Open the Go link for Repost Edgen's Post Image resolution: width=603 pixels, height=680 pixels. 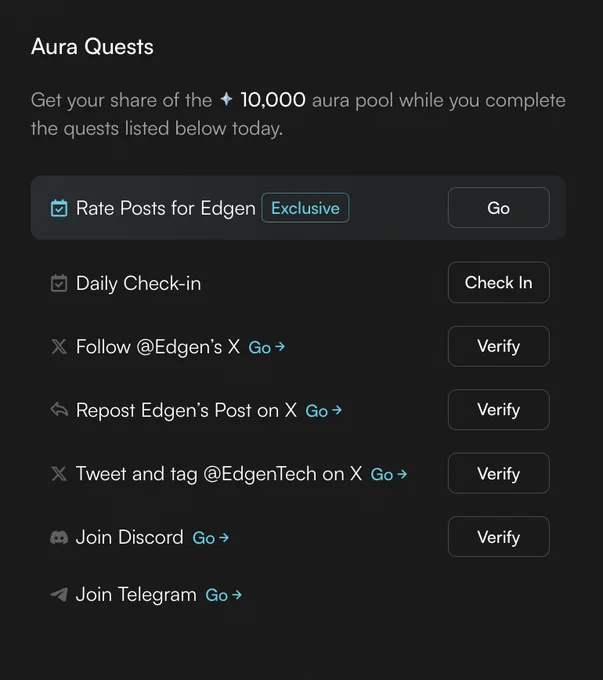point(324,411)
